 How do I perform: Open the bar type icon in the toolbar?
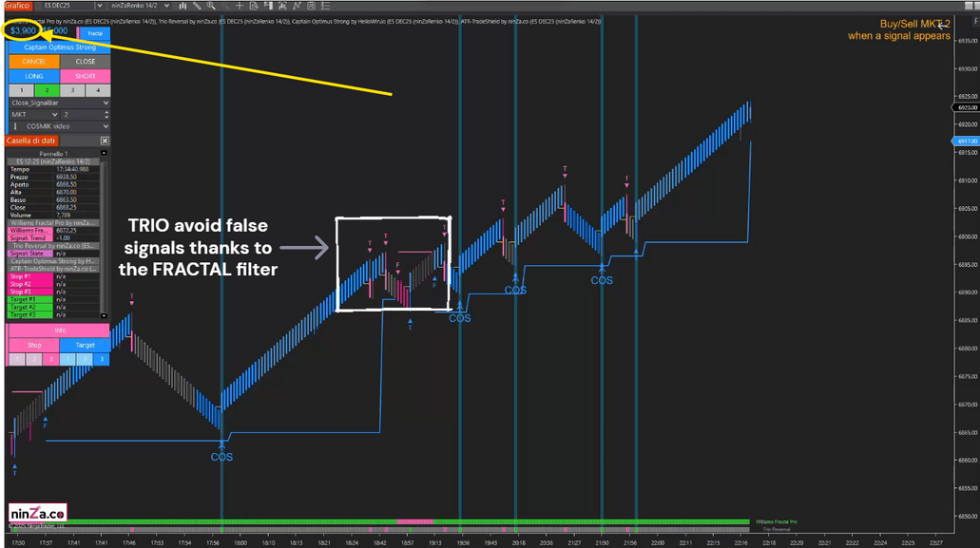182,6
